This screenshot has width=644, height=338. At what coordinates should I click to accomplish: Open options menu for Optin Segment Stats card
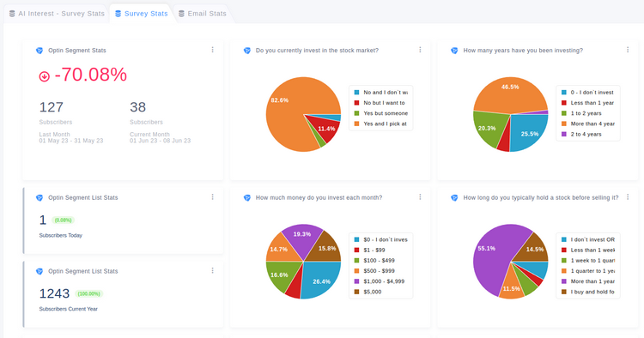[x=212, y=50]
